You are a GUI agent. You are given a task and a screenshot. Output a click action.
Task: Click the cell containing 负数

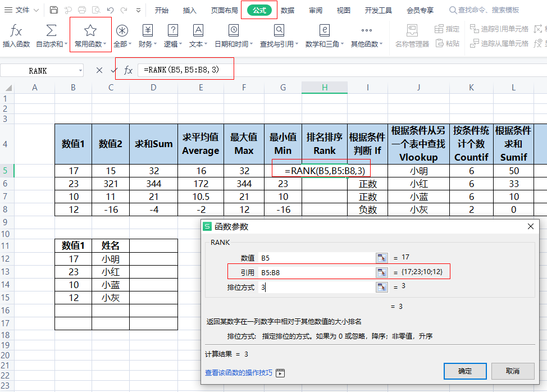[368, 209]
